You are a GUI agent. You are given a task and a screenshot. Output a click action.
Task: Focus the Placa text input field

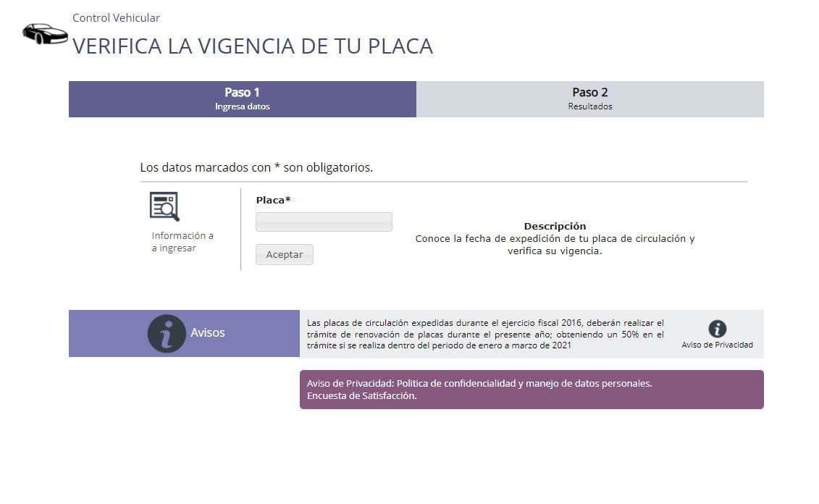pos(324,222)
